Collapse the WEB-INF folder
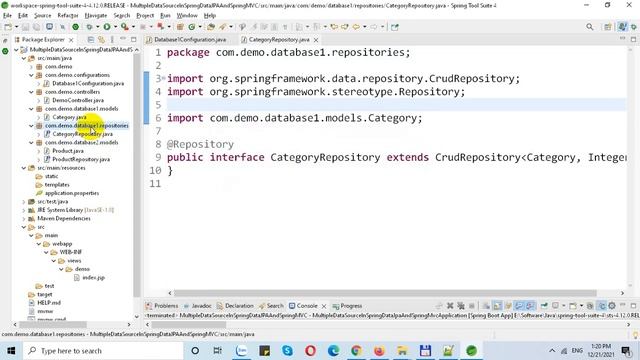Viewport: 640px width, 360px height. coord(46,252)
